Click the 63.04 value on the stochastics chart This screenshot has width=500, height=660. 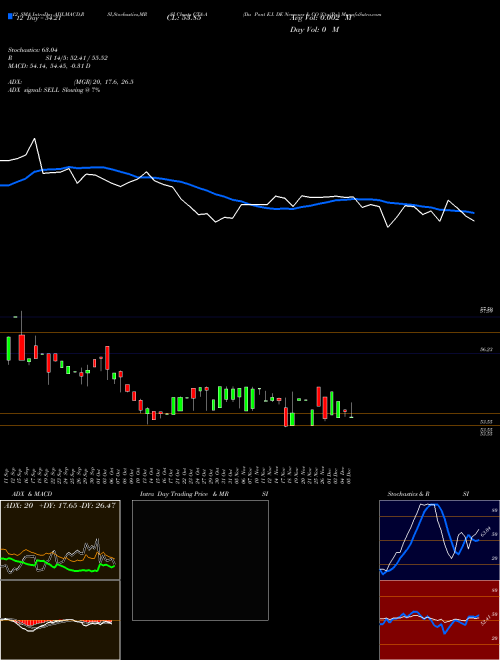coord(486,531)
